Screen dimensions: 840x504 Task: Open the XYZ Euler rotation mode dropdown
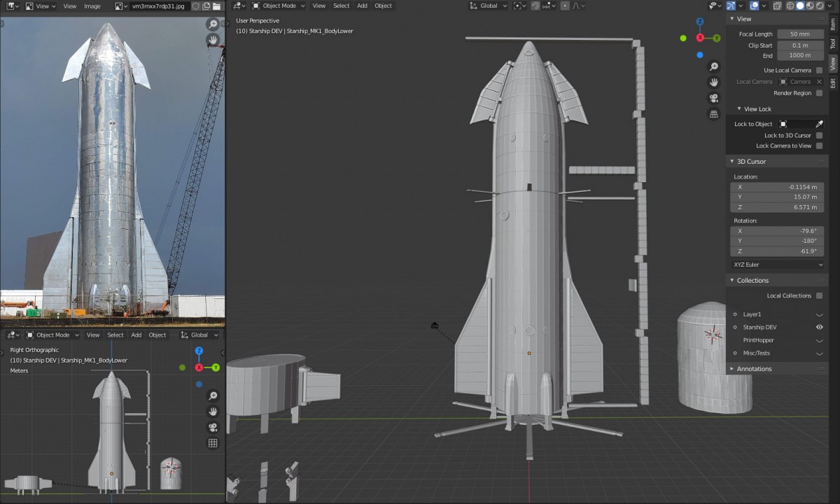coord(778,265)
